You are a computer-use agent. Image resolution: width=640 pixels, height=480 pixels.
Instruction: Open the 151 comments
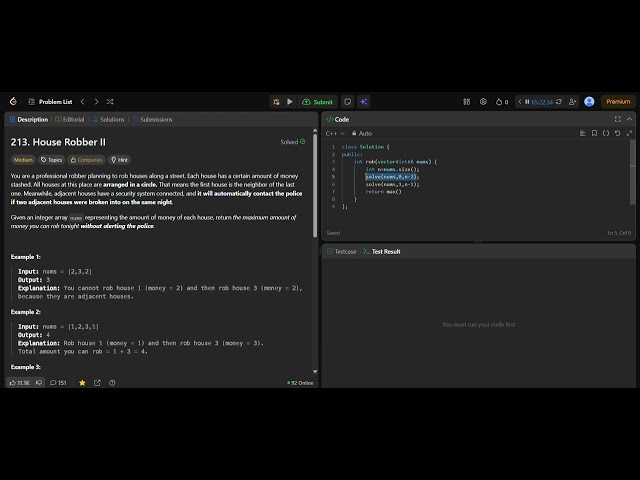coord(58,382)
